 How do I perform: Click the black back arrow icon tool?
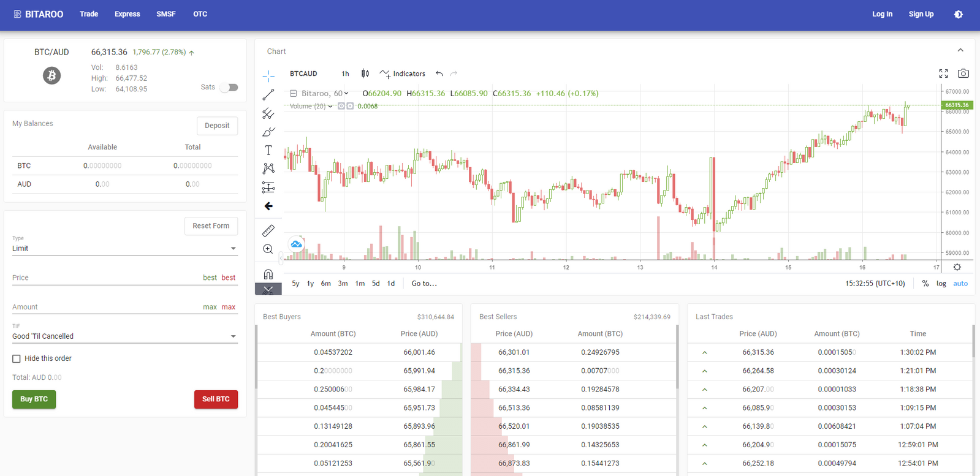point(268,206)
